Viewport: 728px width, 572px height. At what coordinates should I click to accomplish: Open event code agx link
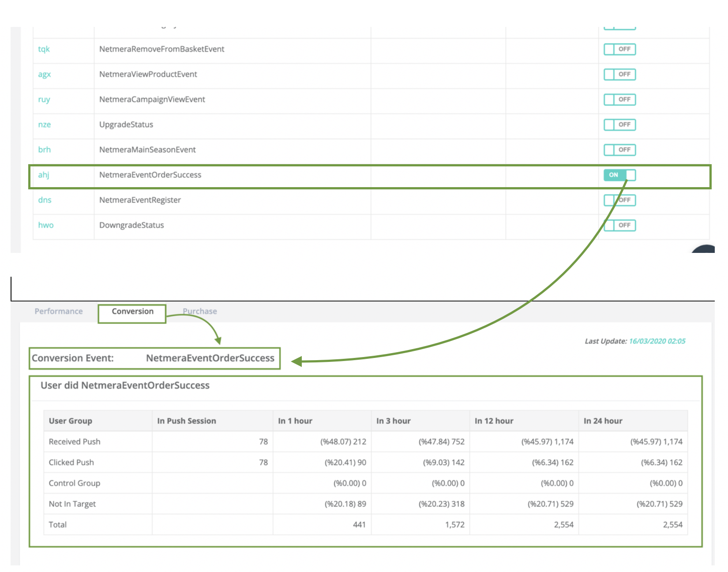coord(44,74)
